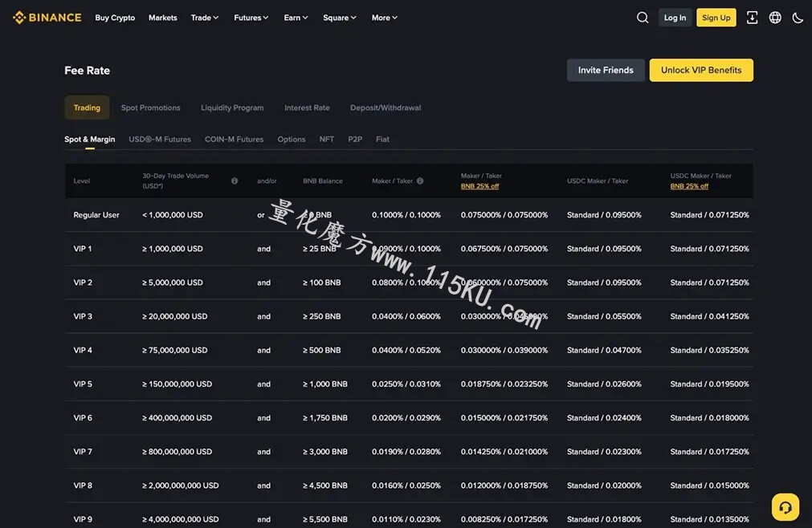The image size is (812, 528).
Task: Click the Log In button
Action: click(x=675, y=18)
